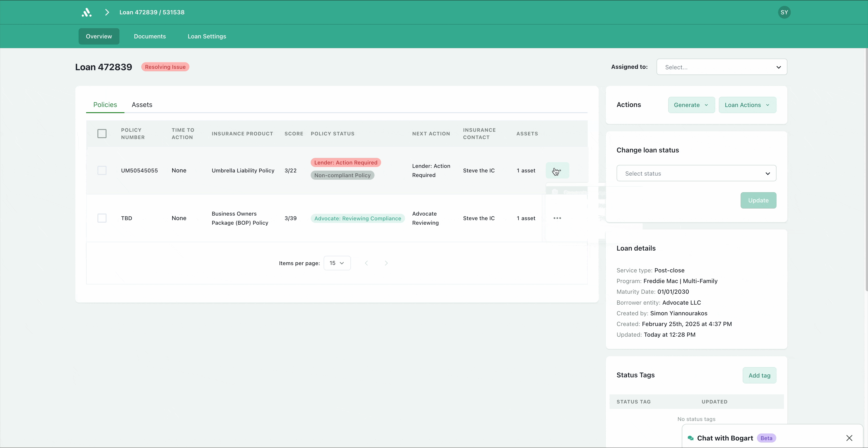This screenshot has width=868, height=448.
Task: Click the Advocate logo home icon
Action: click(x=87, y=12)
